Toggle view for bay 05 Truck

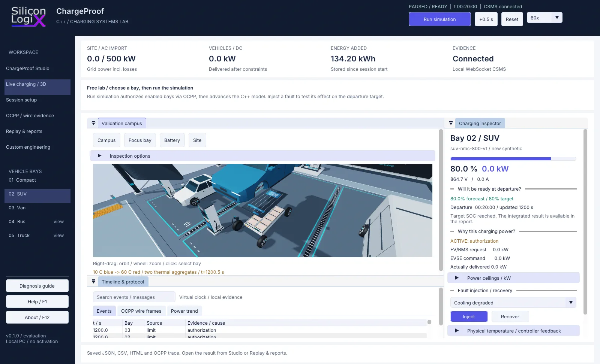(58, 236)
